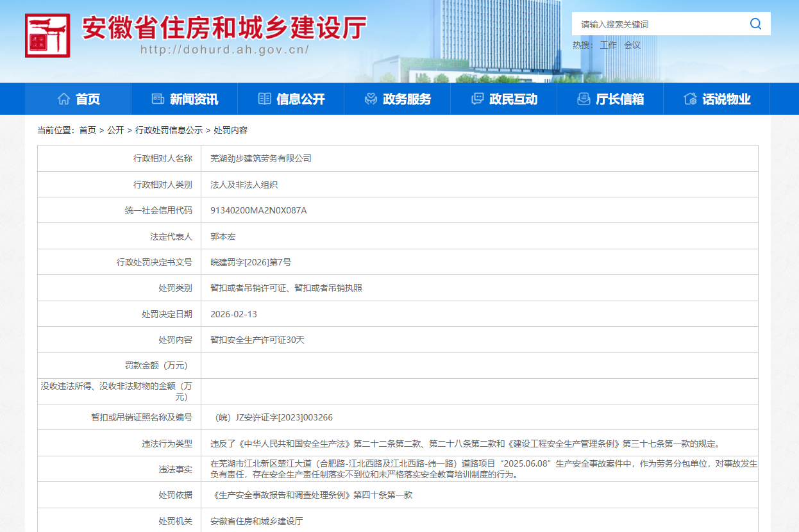
Task: Open the 首页 breadcrumb link
Action: (87, 130)
